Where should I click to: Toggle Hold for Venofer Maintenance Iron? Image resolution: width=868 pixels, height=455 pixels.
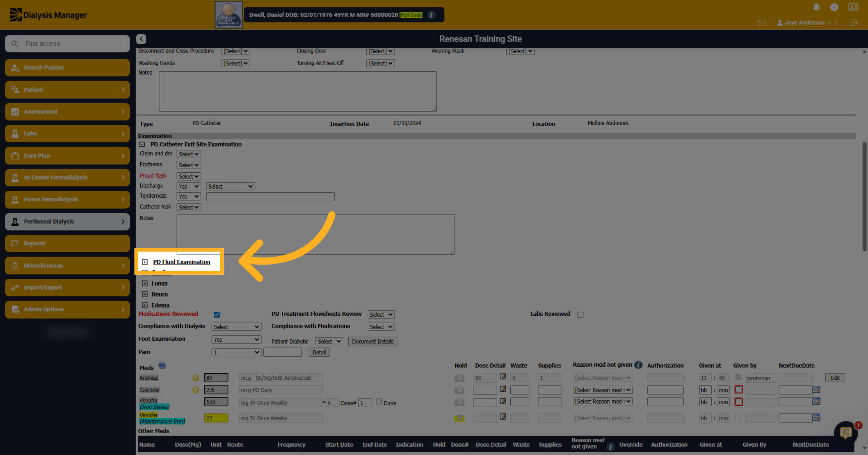(x=459, y=418)
